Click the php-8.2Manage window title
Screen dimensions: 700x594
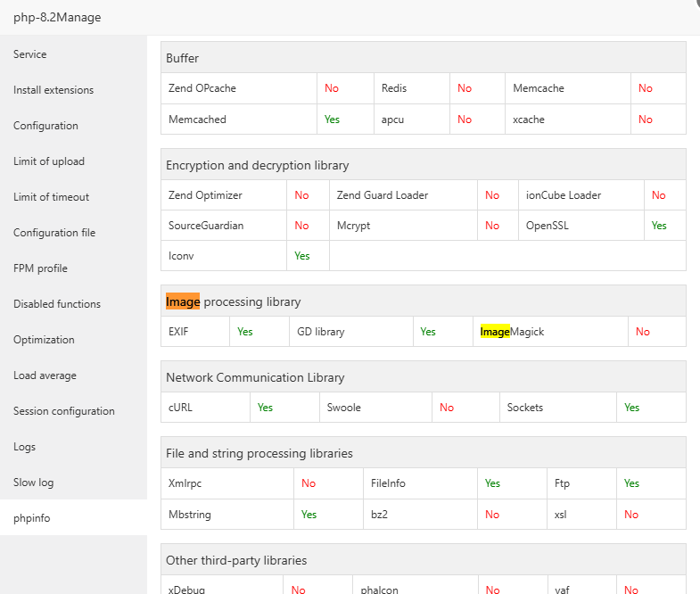pyautogui.click(x=57, y=17)
